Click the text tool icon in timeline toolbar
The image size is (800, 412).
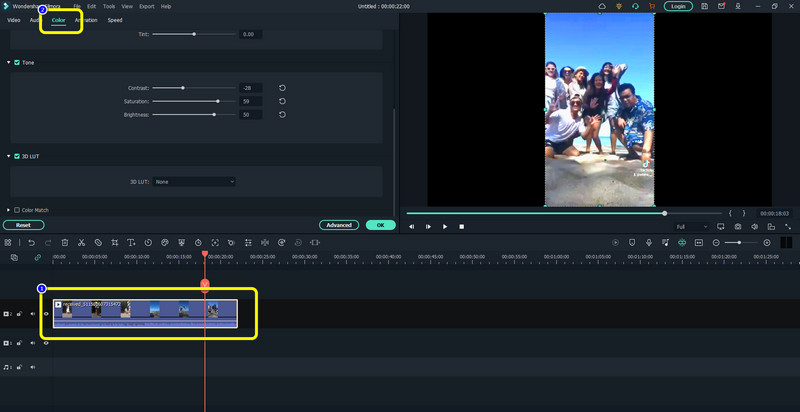pos(132,242)
